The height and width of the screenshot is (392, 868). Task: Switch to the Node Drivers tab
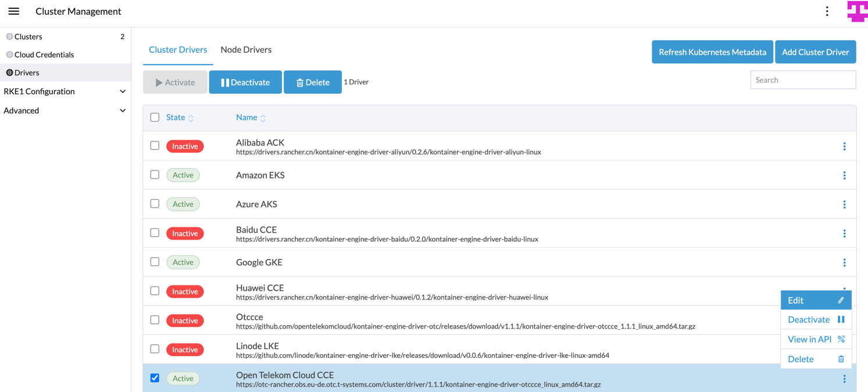click(x=246, y=50)
